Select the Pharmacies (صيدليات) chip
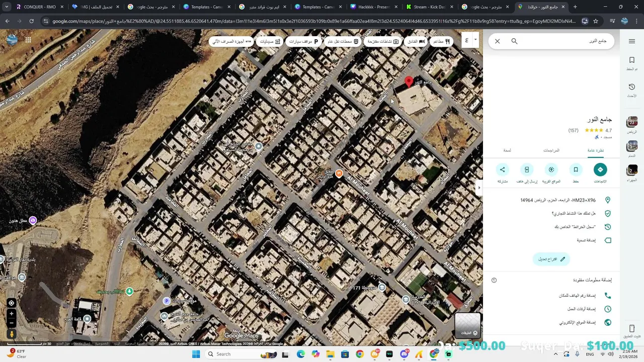Image resolution: width=644 pixels, height=362 pixels. pyautogui.click(x=270, y=41)
